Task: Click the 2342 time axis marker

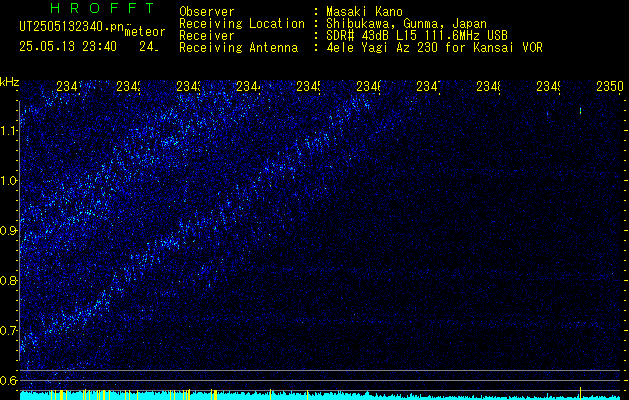Action: tap(129, 86)
